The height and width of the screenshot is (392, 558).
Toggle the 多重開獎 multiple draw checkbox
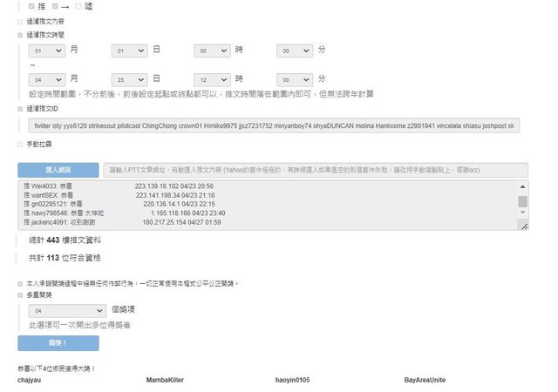click(21, 295)
